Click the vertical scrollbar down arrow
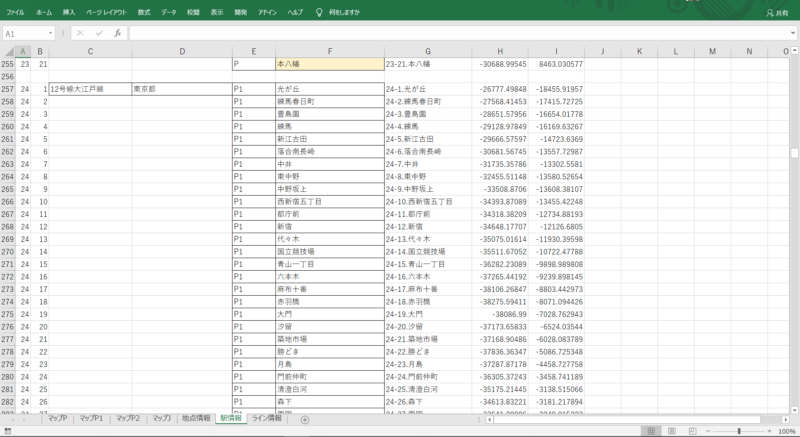 pyautogui.click(x=794, y=410)
